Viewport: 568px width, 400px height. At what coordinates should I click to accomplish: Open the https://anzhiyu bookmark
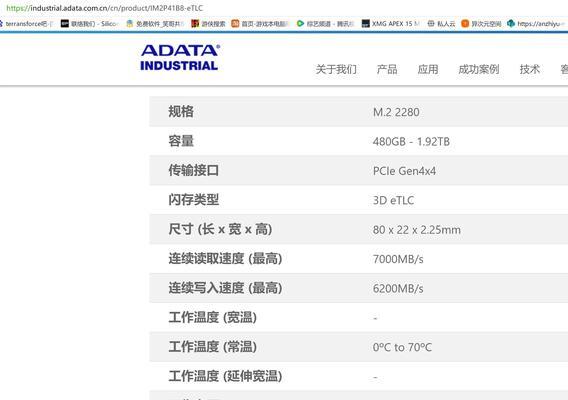[537, 24]
